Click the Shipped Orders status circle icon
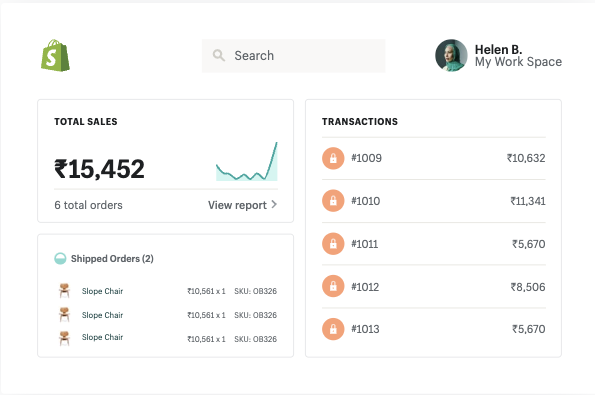595x395 pixels. (60, 258)
